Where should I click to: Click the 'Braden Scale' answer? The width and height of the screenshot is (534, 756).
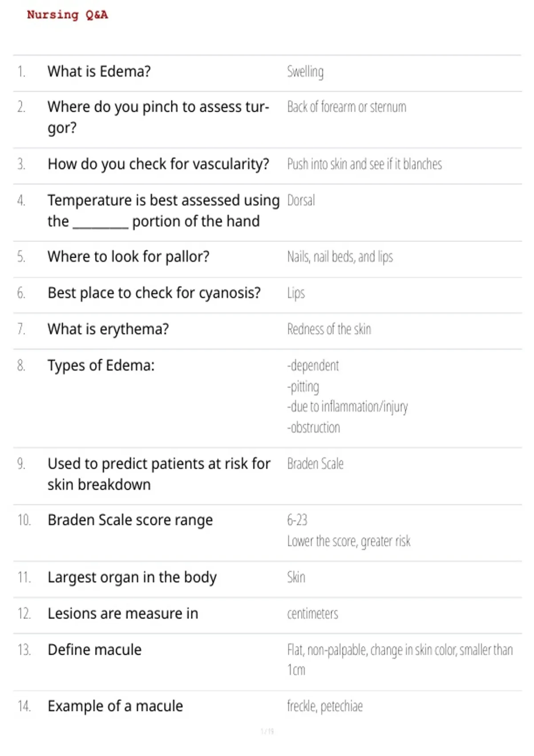coord(315,464)
